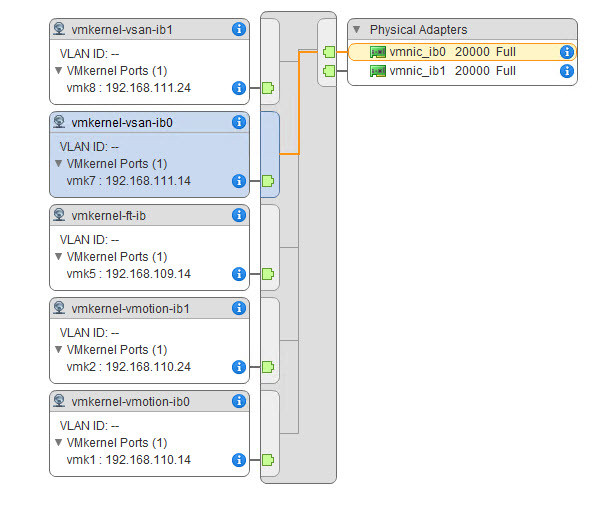The width and height of the screenshot is (607, 513).
Task: Show info for vmnic_ib1 physical adapter
Action: coord(566,71)
